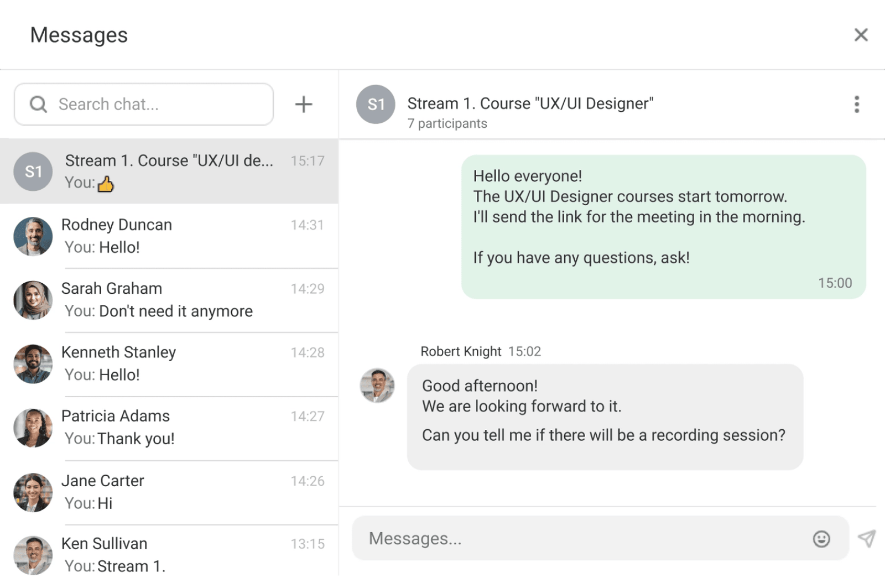885x588 pixels.
Task: Open the three-dot chat options menu
Action: pos(856,104)
